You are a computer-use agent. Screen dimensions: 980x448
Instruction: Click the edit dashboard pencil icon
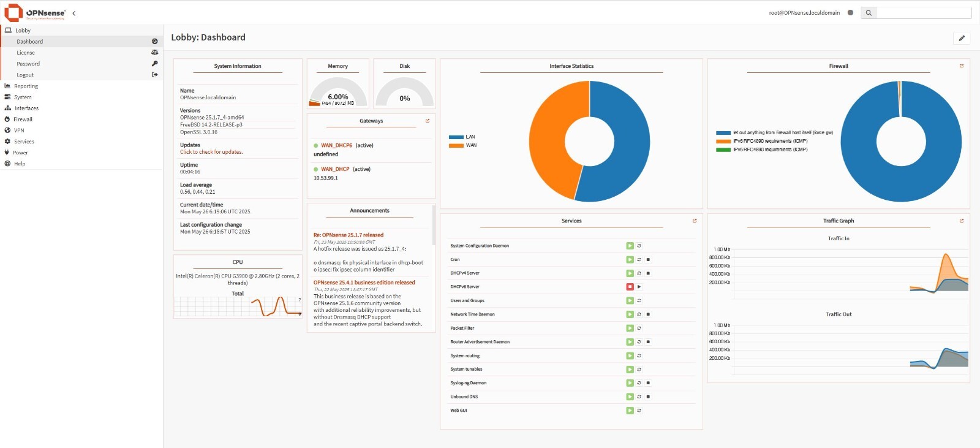[x=962, y=38]
